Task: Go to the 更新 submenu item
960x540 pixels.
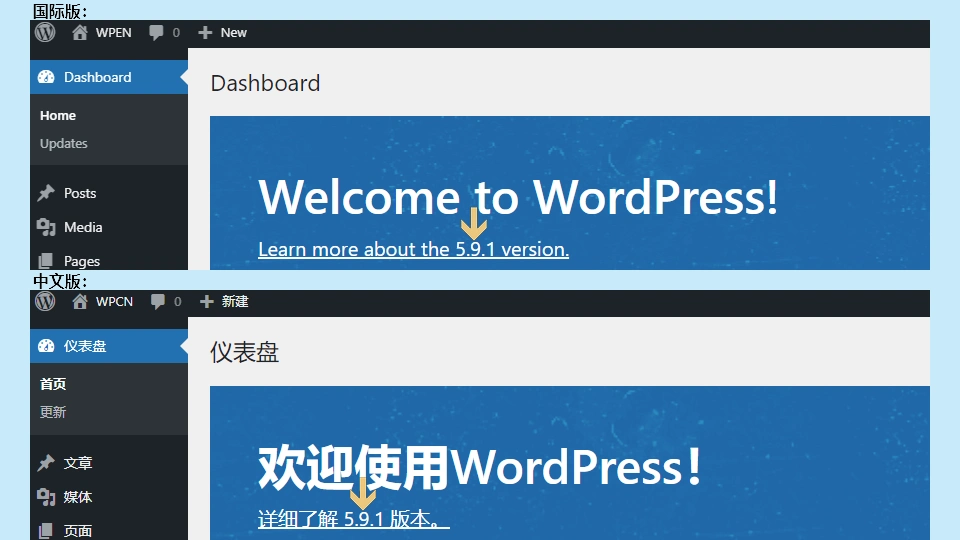Action: [x=53, y=412]
